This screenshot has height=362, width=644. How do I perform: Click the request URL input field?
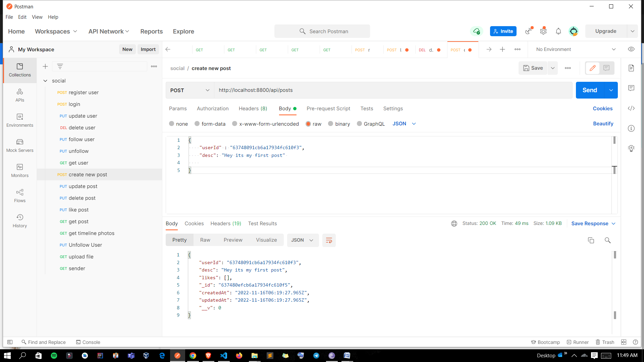point(369,90)
